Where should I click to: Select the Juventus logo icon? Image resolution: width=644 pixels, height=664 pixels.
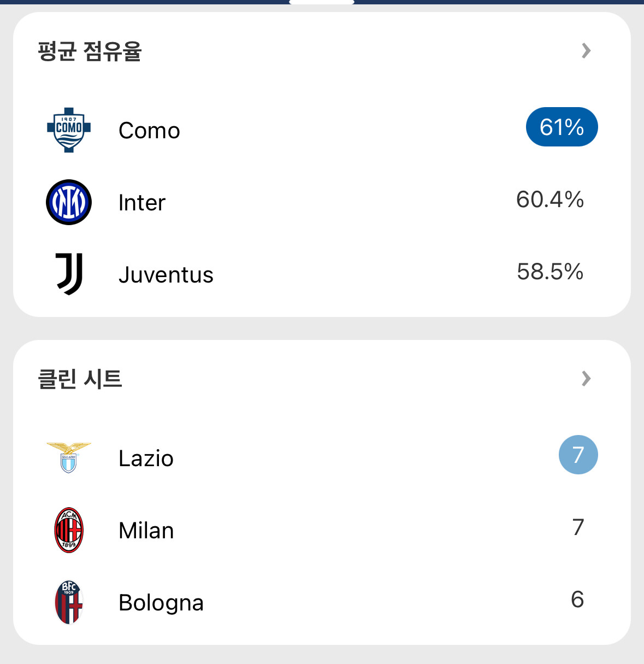tap(69, 274)
